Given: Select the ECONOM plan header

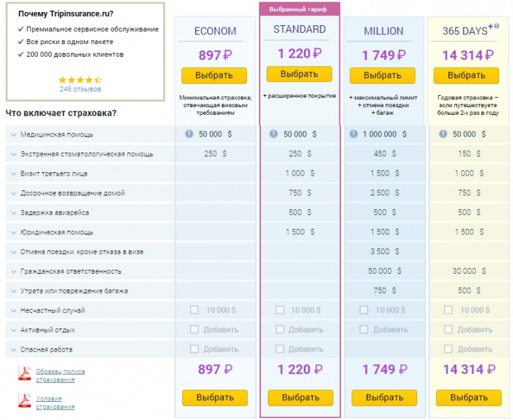Looking at the screenshot, I should (x=215, y=31).
